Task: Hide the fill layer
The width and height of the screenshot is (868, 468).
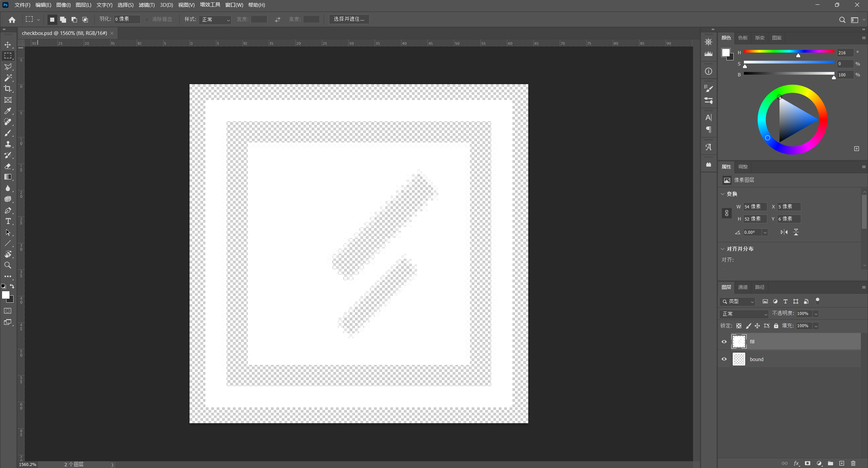Action: pyautogui.click(x=724, y=342)
